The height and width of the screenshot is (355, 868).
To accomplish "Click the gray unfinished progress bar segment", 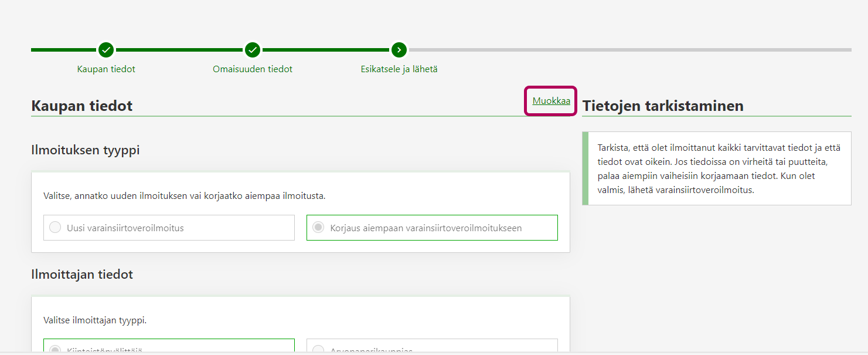I will [628, 50].
